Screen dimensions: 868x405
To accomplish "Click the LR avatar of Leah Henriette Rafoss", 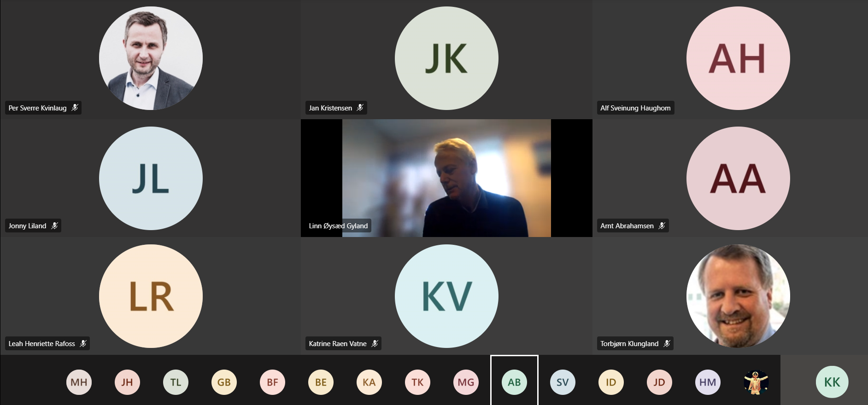I will pyautogui.click(x=151, y=296).
